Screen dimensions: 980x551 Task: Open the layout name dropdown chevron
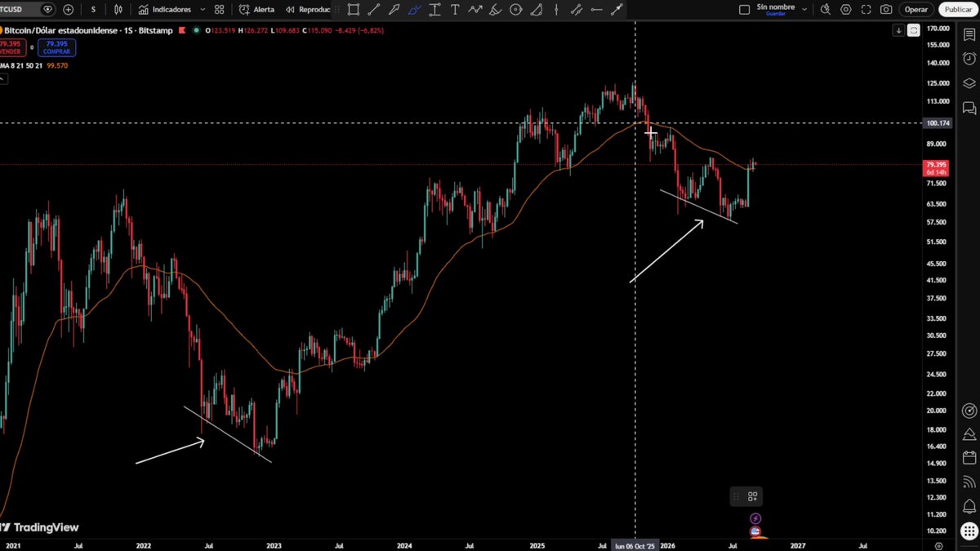click(804, 10)
